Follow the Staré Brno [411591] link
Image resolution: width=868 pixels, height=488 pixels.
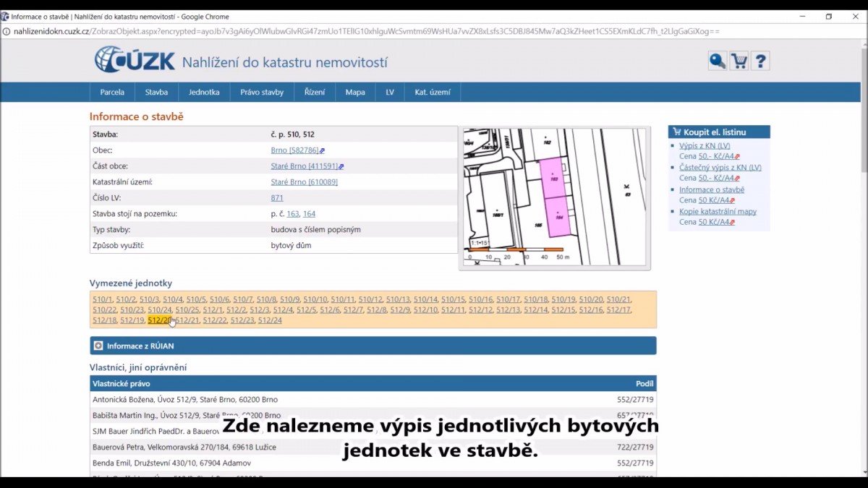click(304, 166)
